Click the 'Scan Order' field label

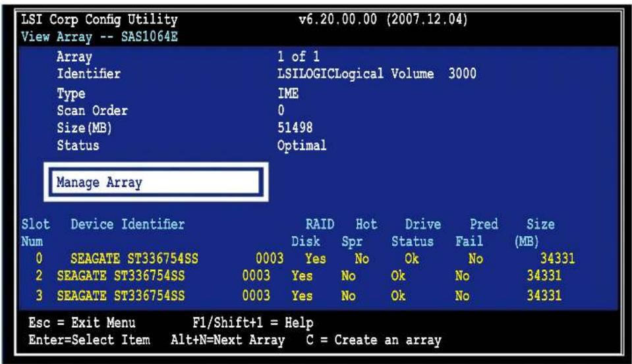click(x=92, y=111)
